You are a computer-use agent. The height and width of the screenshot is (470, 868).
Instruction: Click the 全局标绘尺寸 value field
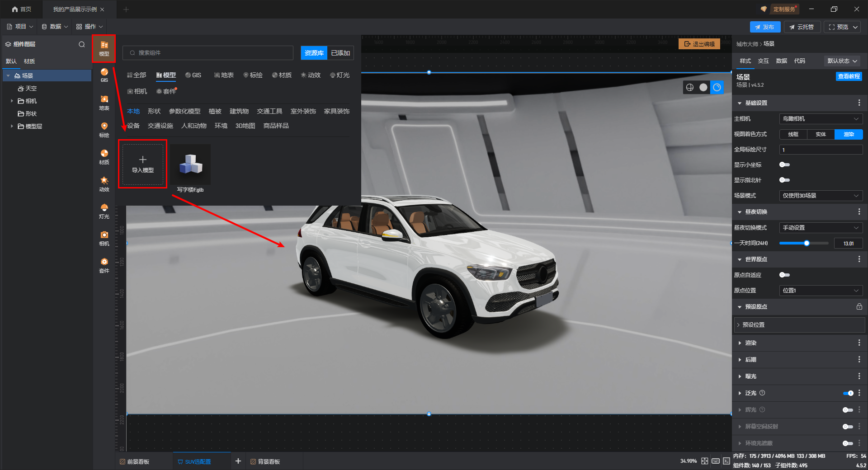tap(821, 150)
